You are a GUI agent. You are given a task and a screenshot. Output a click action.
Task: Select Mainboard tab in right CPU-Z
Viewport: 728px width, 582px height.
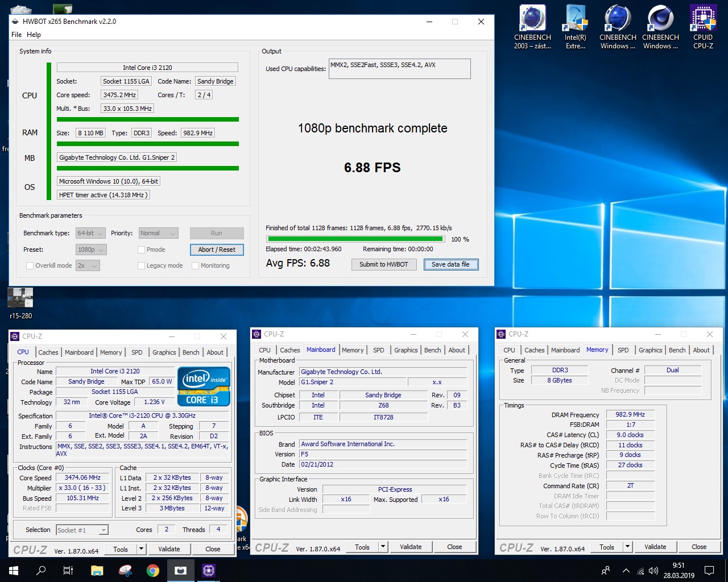tap(565, 350)
